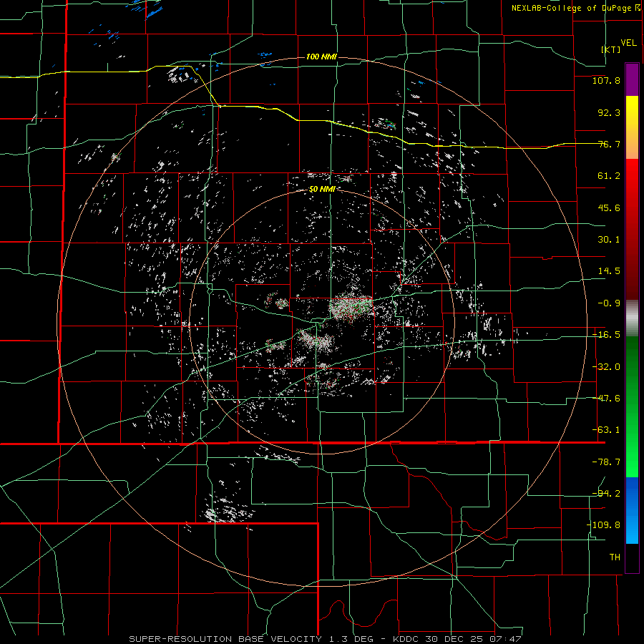Select the 92.3 velocity scale value

(x=609, y=112)
